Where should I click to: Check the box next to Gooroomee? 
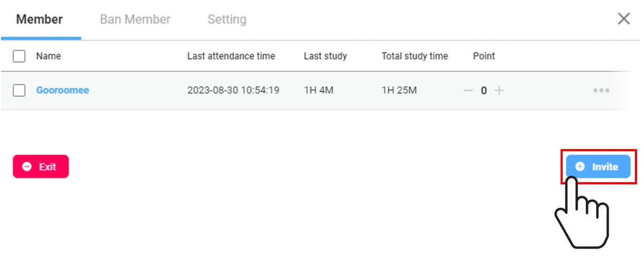pos(19,90)
